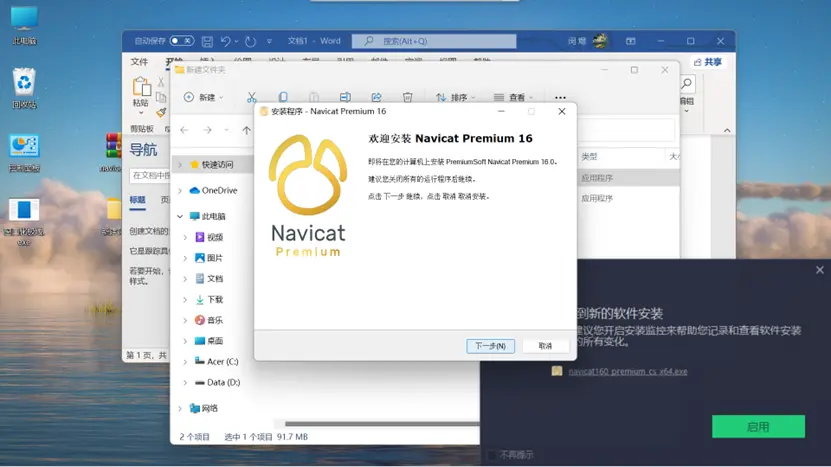Click Back arrow in File Explorer
Viewport: 831px width, 467px height.
(184, 130)
